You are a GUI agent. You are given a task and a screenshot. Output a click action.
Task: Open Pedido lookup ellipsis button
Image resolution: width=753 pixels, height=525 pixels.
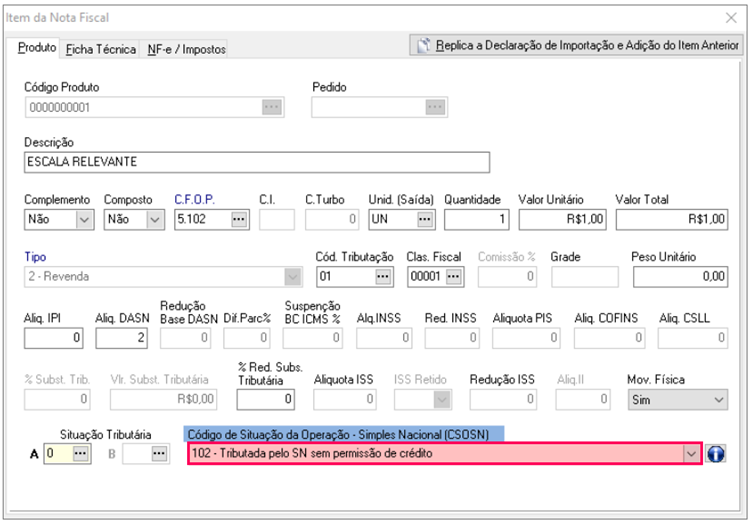pyautogui.click(x=434, y=107)
